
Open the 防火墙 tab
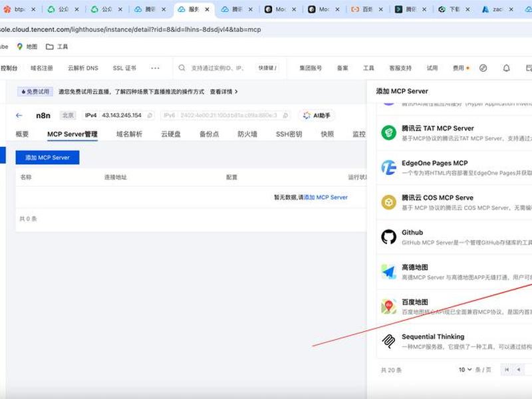click(x=247, y=134)
